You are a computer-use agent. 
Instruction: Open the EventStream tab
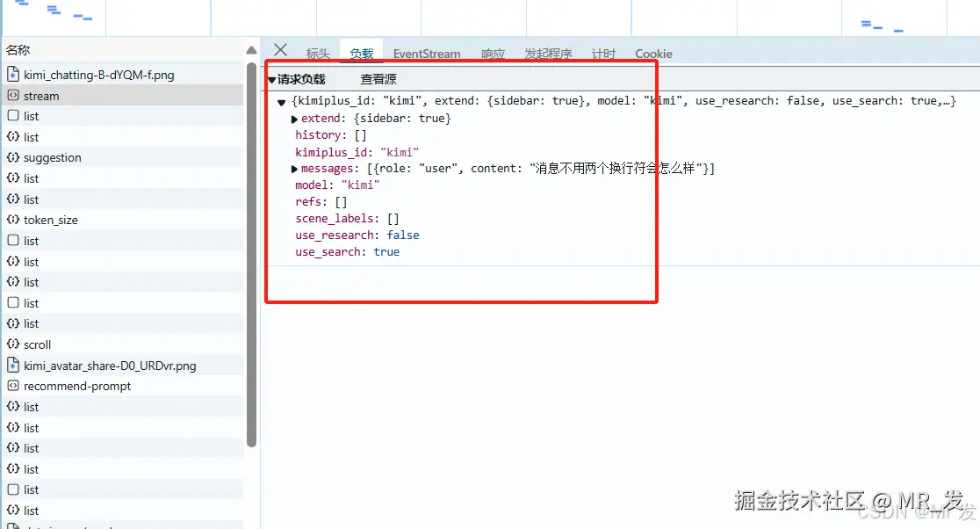click(427, 54)
